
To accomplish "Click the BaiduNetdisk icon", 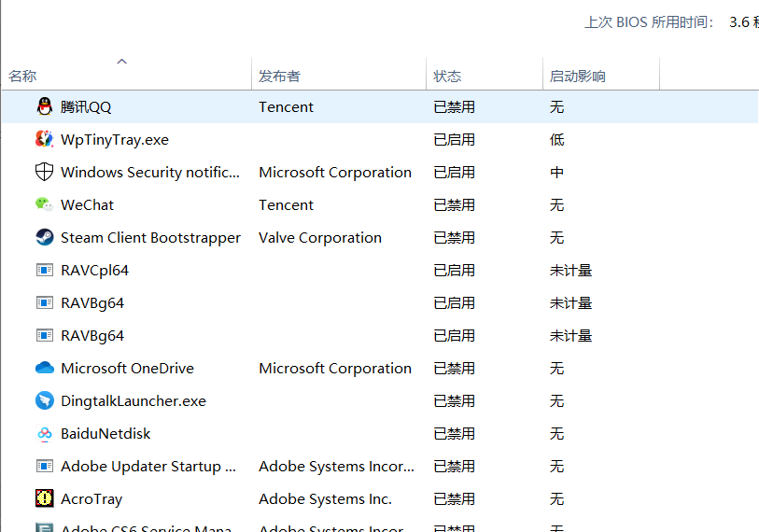I will pyautogui.click(x=44, y=434).
